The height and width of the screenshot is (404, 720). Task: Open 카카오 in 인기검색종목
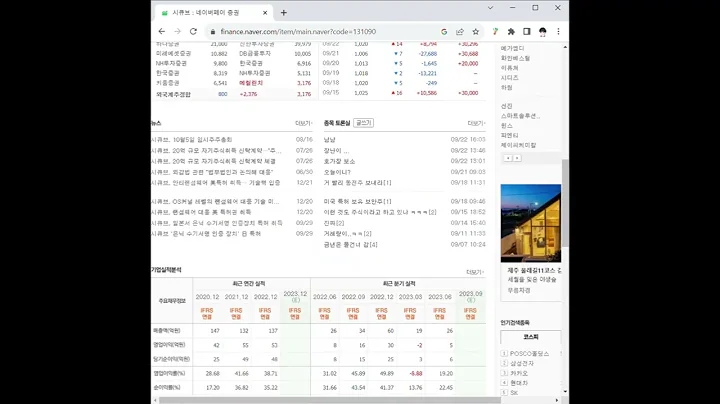point(519,373)
